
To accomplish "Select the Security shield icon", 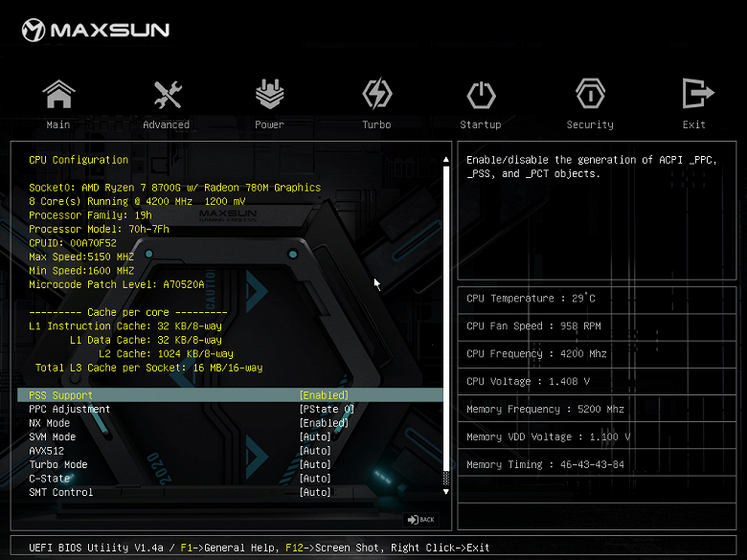I will [x=590, y=95].
